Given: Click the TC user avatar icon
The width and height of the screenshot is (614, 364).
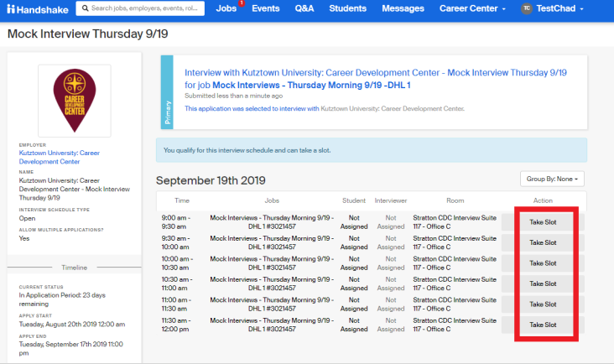Looking at the screenshot, I should click(526, 9).
